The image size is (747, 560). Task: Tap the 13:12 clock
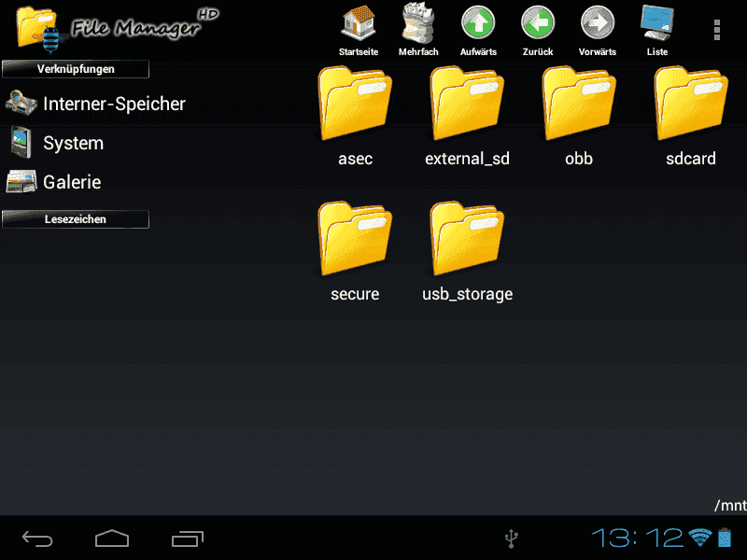coord(638,539)
